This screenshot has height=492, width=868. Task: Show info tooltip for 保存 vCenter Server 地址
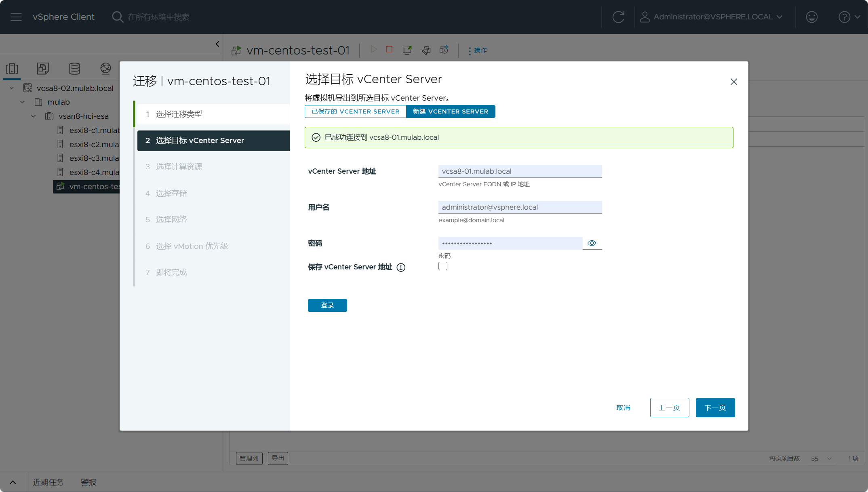click(401, 267)
